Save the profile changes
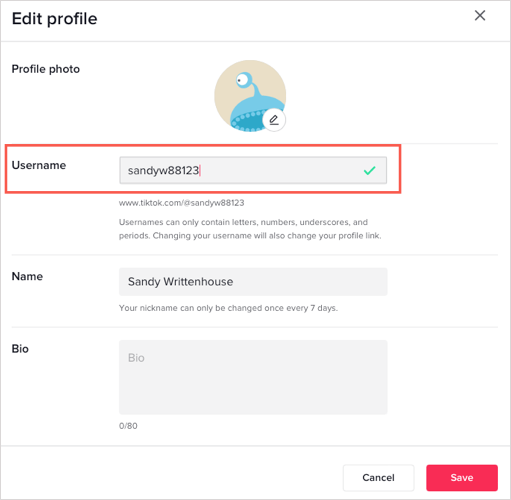The image size is (511, 500). (462, 478)
